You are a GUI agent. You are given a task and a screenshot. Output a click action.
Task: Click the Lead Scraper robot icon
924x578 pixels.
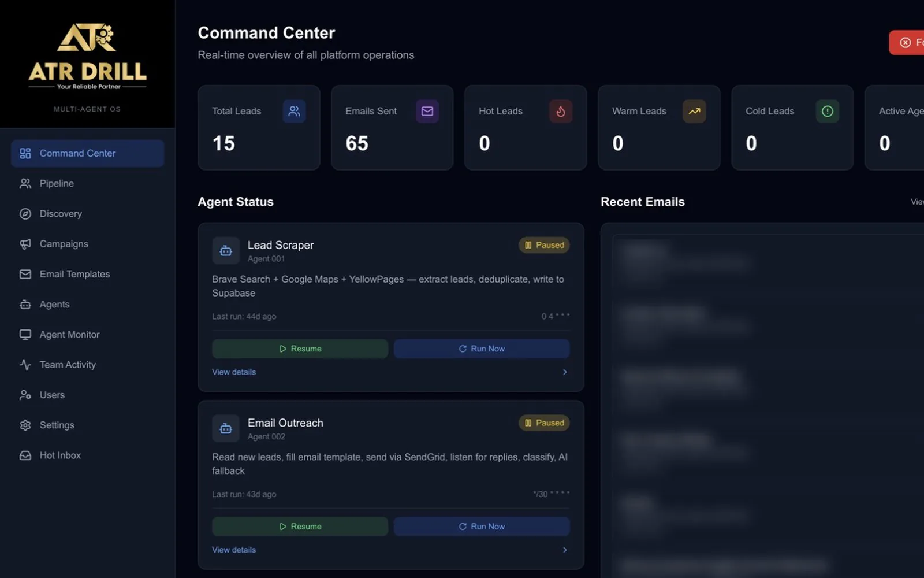(226, 251)
